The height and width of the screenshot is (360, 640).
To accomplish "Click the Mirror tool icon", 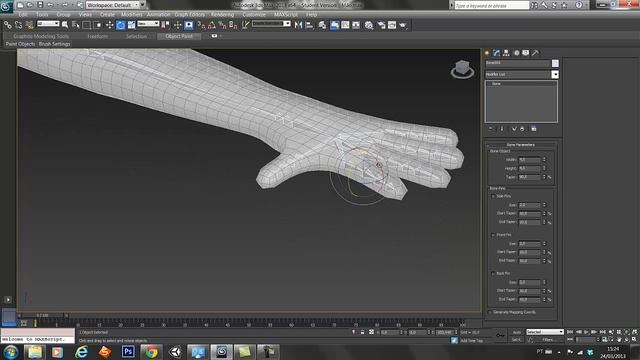I will [x=298, y=25].
